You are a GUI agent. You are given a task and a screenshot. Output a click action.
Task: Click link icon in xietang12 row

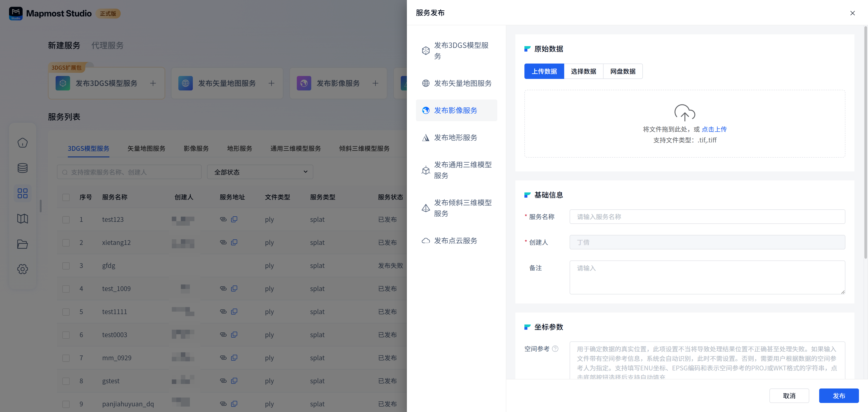(x=223, y=242)
